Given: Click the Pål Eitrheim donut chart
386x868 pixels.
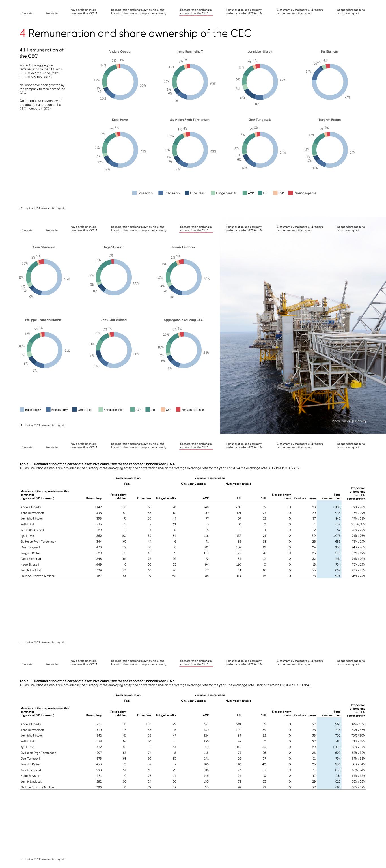Looking at the screenshot, I should coord(330,82).
